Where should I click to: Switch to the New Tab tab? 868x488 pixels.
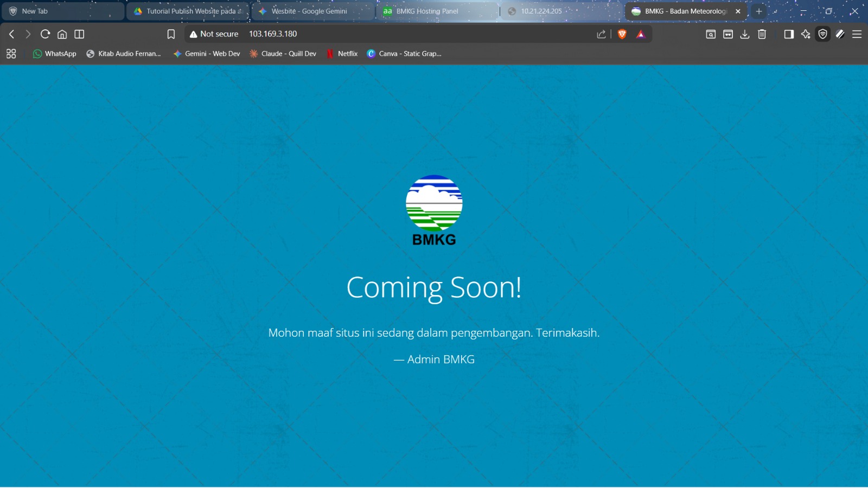coord(63,11)
